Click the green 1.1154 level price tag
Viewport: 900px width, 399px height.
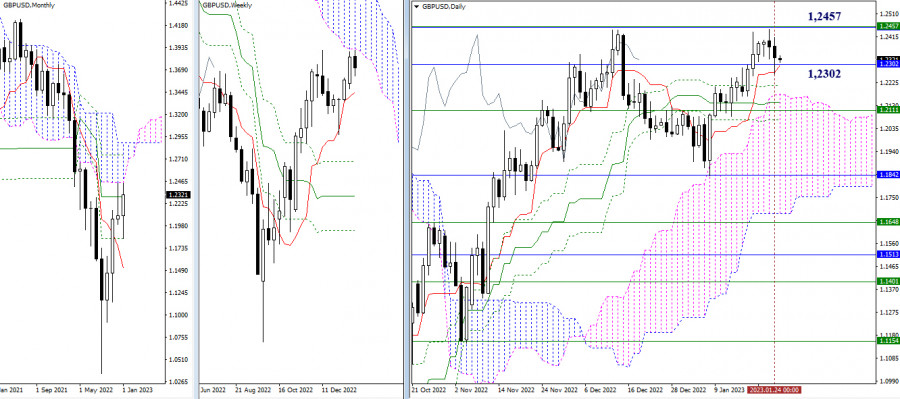(x=889, y=341)
